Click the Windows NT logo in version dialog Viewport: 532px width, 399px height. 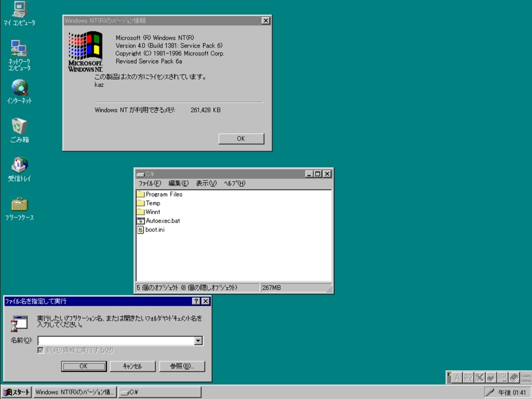pos(86,51)
